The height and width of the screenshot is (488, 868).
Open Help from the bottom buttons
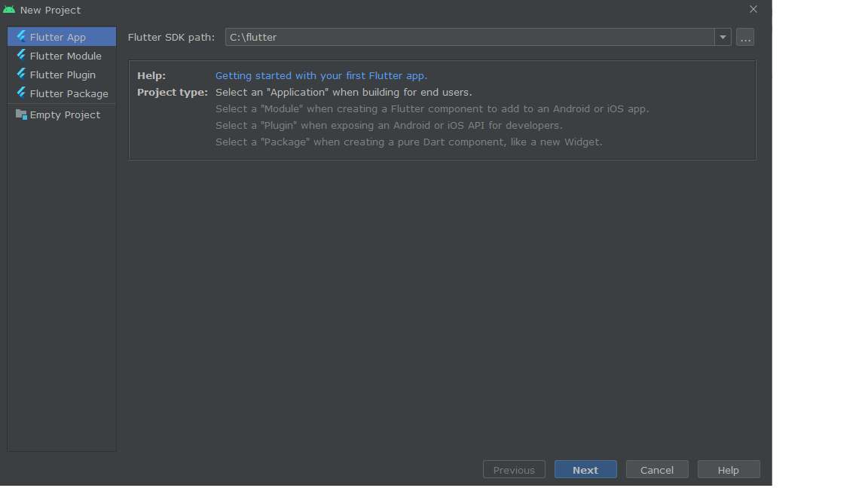(x=729, y=470)
